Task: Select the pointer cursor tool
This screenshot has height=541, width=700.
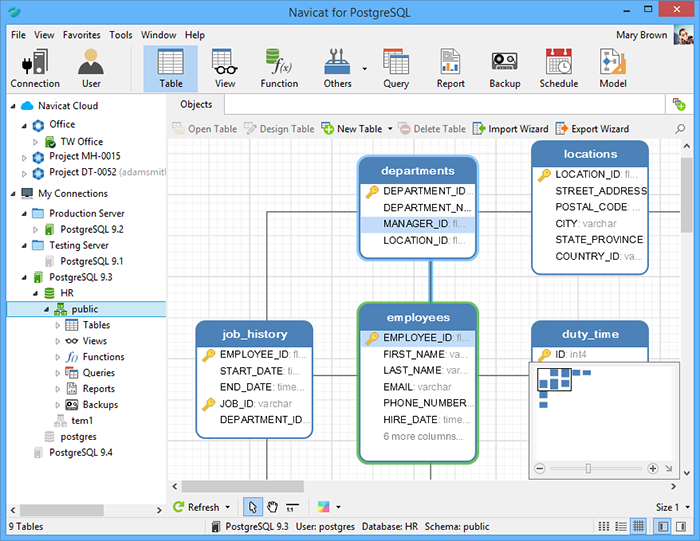Action: [x=253, y=507]
